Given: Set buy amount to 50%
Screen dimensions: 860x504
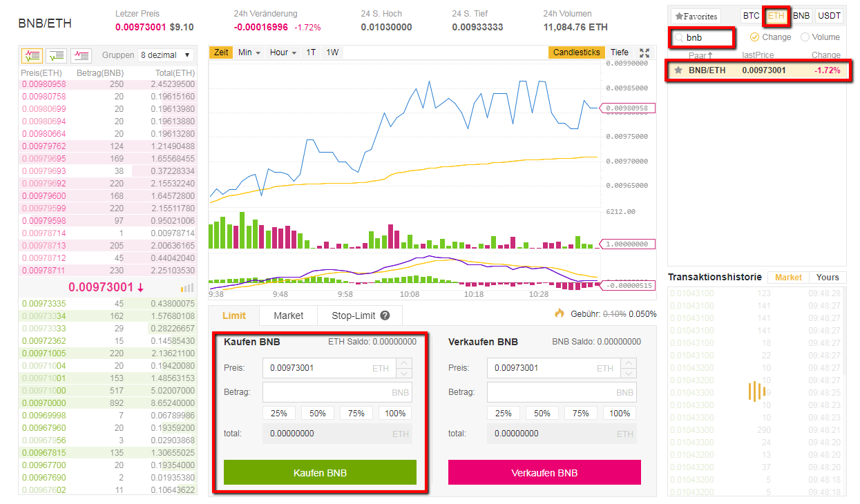Looking at the screenshot, I should (318, 413).
